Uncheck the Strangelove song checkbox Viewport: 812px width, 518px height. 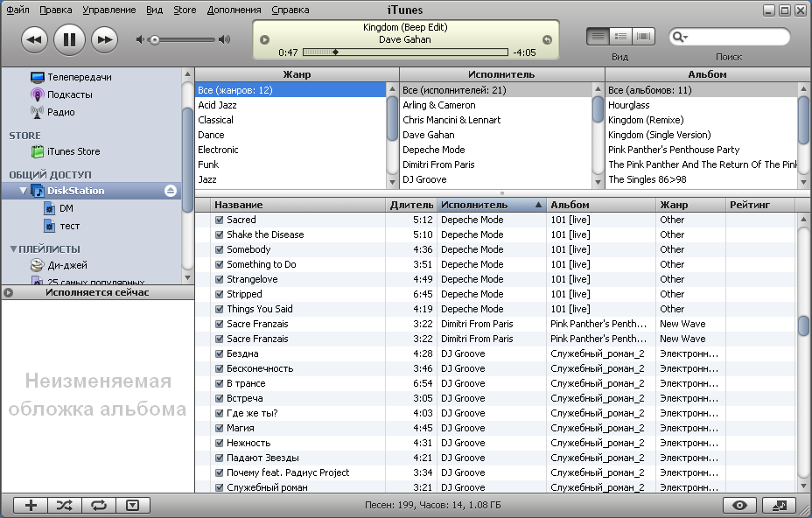pyautogui.click(x=219, y=280)
